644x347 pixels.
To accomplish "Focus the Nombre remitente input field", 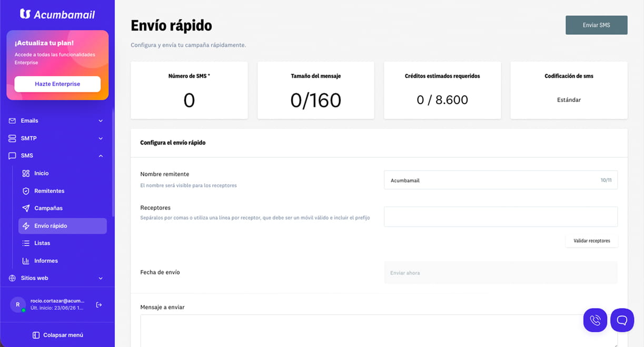I will point(500,180).
